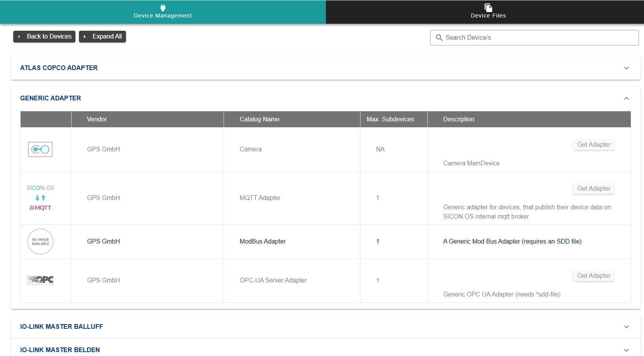
Task: Go back to devices list
Action: 44,37
